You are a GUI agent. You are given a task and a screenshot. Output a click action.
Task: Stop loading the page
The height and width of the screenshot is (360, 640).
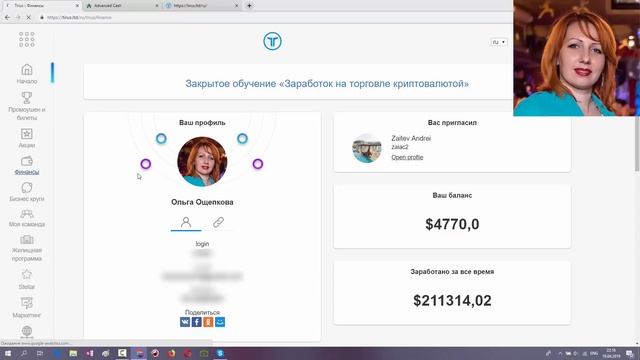[29, 18]
